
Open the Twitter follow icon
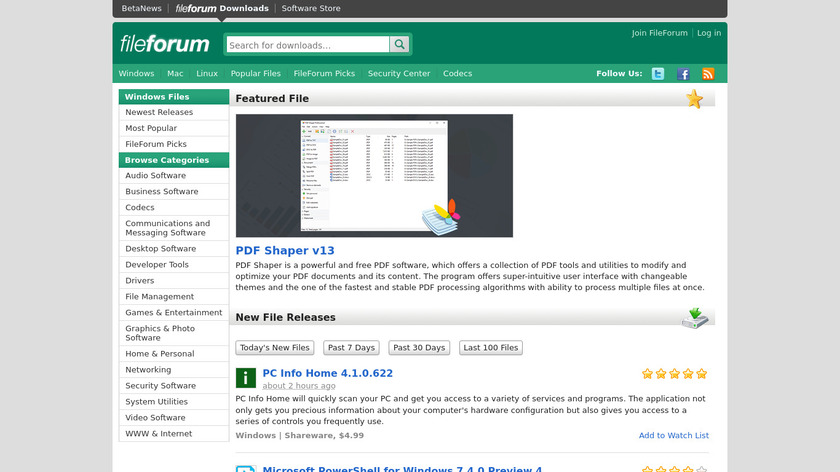tap(658, 74)
